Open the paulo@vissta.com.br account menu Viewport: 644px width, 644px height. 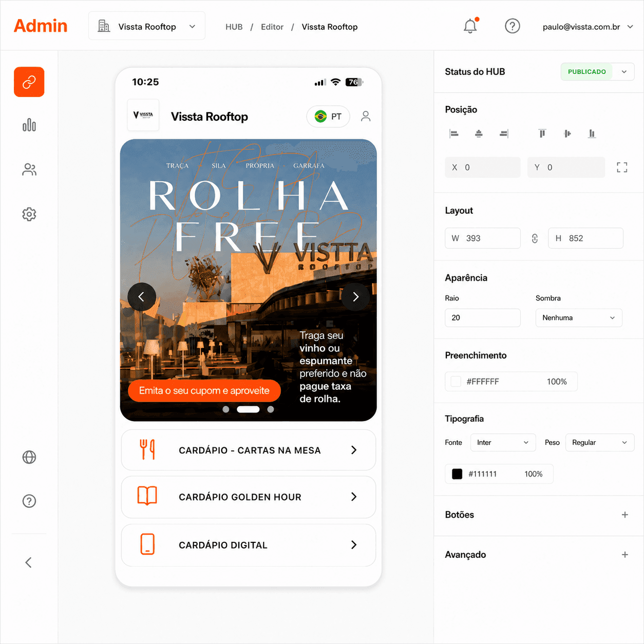(x=588, y=27)
